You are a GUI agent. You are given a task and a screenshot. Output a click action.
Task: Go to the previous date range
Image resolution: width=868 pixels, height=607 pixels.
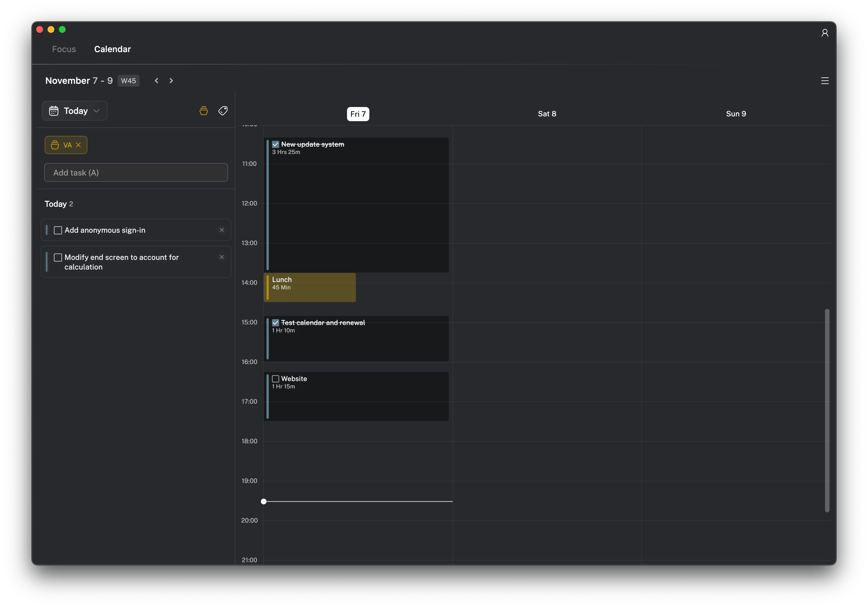pos(156,81)
